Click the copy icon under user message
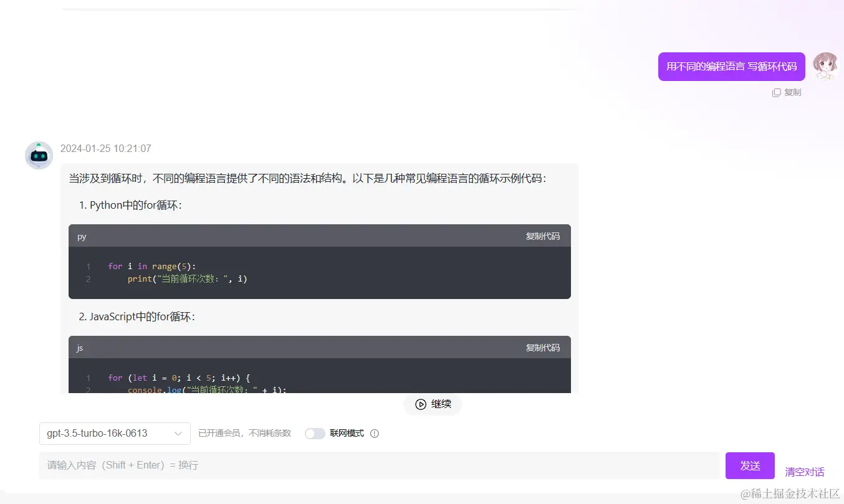Screen dimensions: 844x504 tap(776, 92)
